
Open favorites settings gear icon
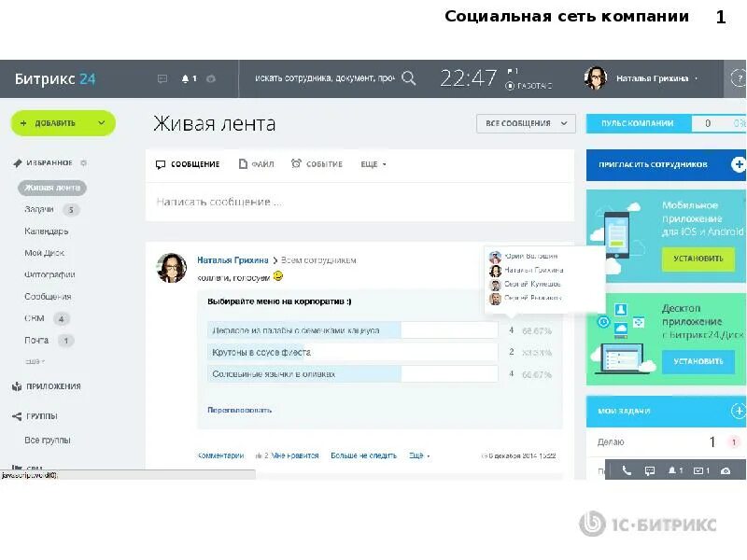84,162
